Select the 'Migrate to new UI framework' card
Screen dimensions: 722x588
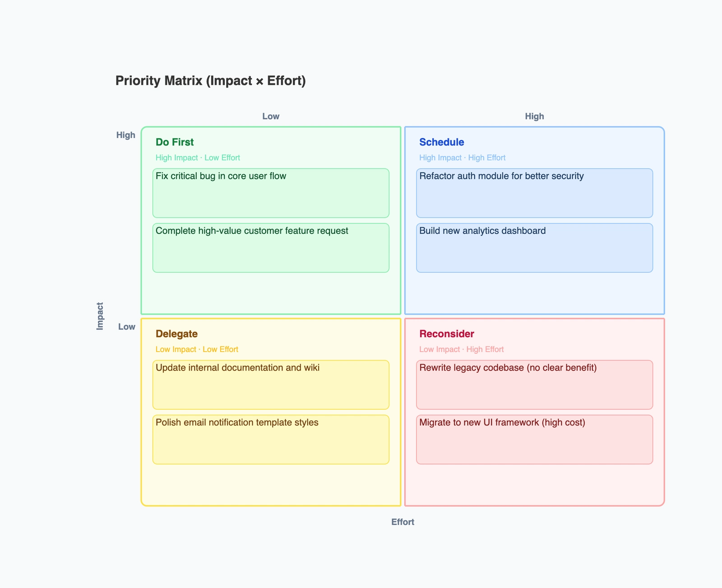tap(534, 439)
